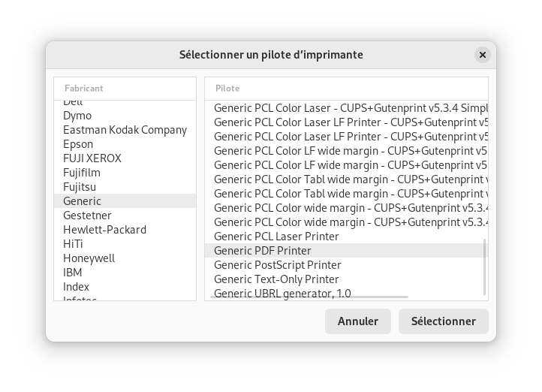Select the Generic manufacturer row

[x=125, y=201]
